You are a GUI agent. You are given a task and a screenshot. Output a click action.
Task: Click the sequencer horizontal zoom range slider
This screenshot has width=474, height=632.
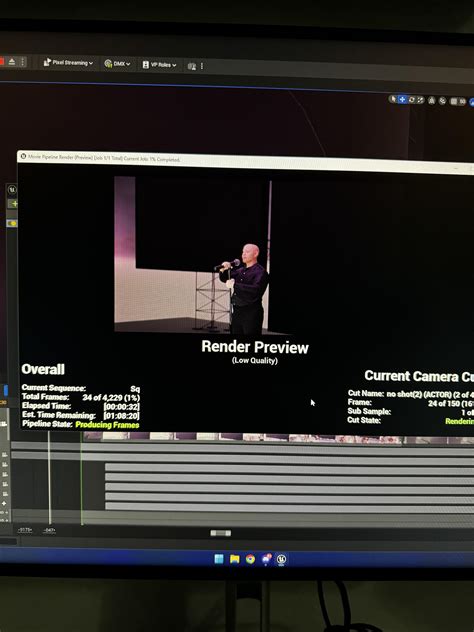coord(221,533)
